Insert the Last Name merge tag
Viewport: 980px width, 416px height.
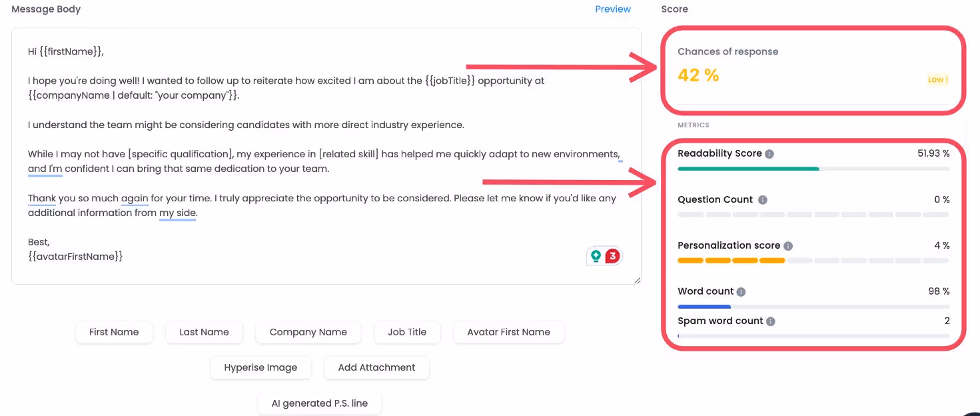(x=204, y=332)
